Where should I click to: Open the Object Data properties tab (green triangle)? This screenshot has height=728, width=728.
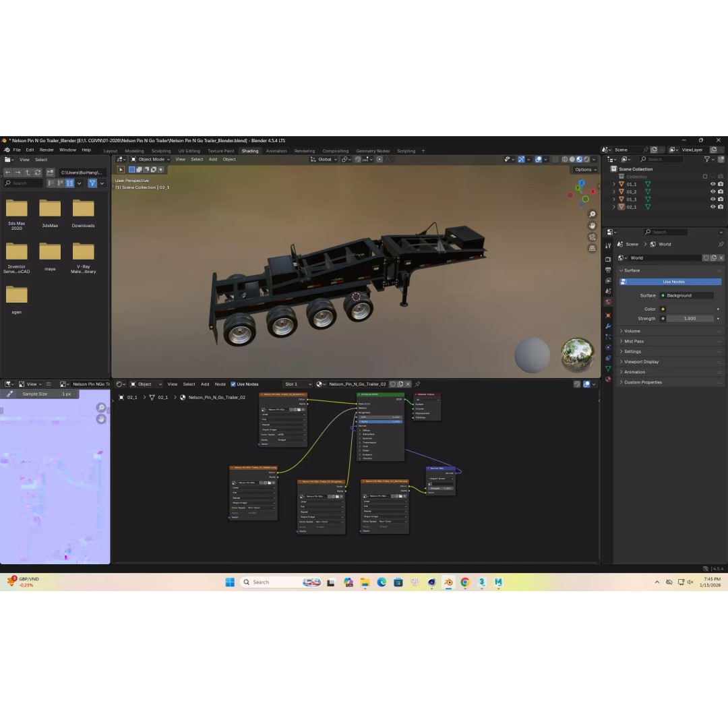coord(608,369)
